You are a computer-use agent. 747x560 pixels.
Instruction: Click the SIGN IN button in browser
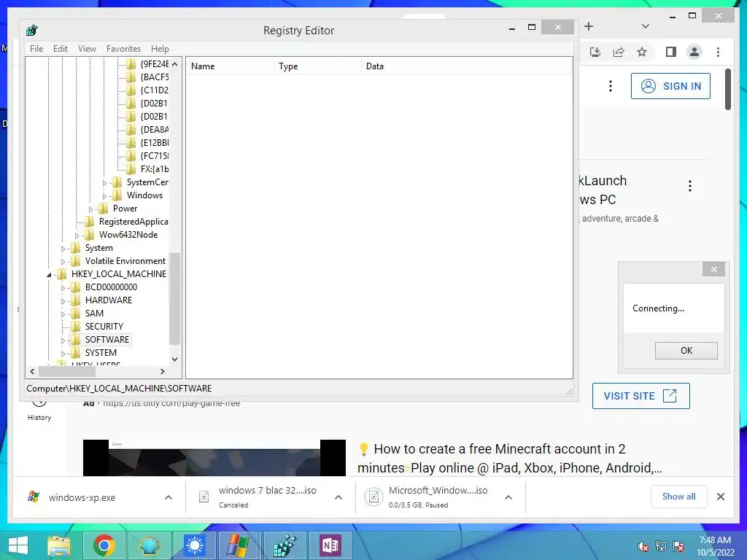670,86
